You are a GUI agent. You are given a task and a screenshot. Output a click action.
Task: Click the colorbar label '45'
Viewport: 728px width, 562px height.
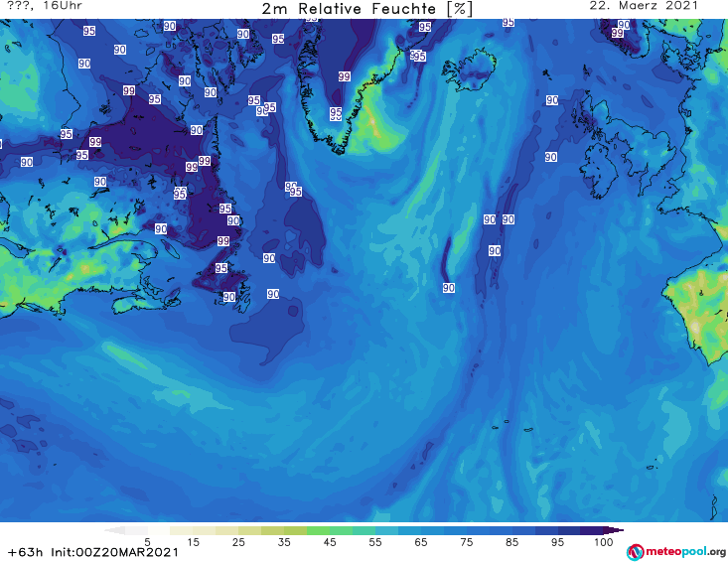click(x=330, y=542)
